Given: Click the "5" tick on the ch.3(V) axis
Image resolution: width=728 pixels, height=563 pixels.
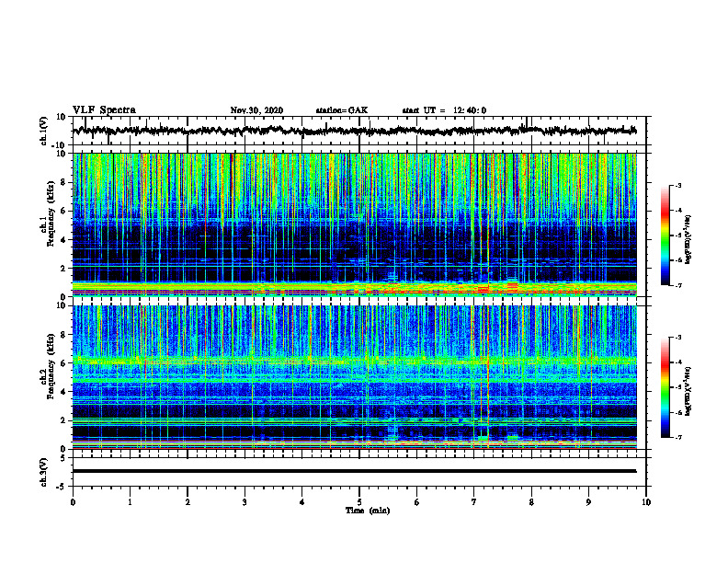Looking at the screenshot, I should [63, 458].
